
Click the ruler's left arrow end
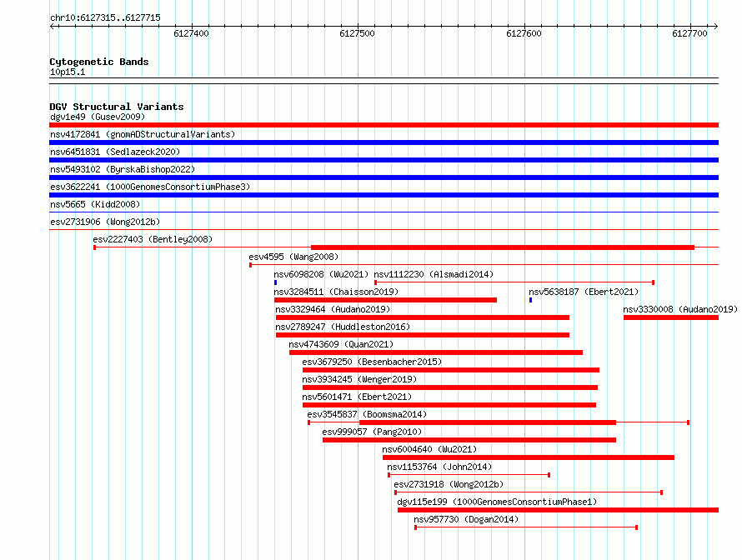click(52, 26)
